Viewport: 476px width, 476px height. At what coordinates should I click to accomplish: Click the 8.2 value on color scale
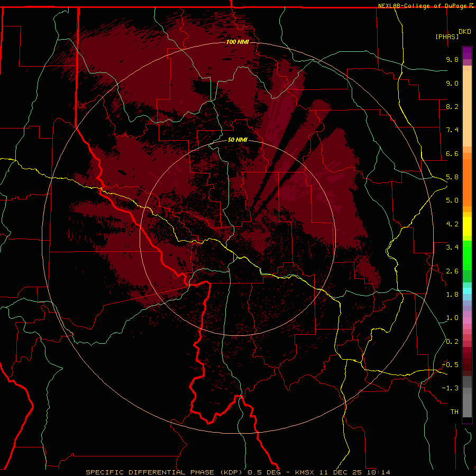click(452, 106)
